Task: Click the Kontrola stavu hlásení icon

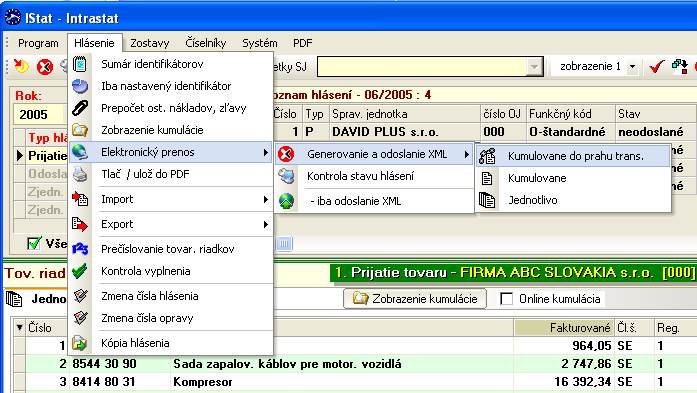Action: 286,176
